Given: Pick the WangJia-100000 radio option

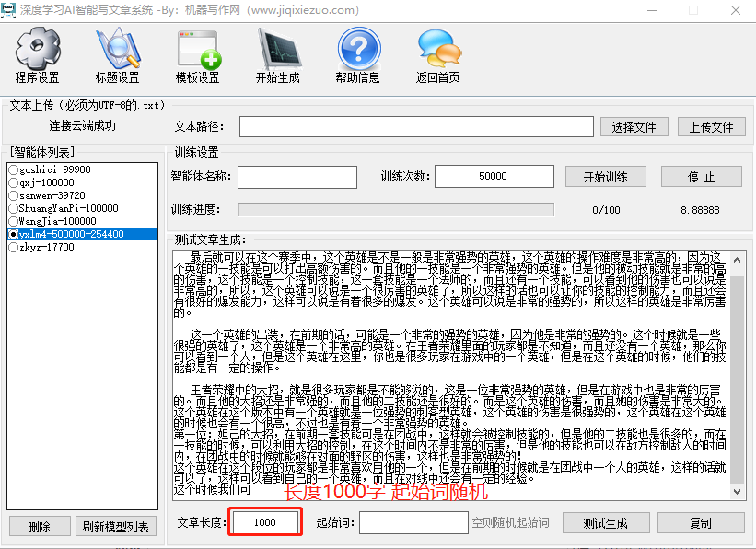Looking at the screenshot, I should tap(13, 222).
